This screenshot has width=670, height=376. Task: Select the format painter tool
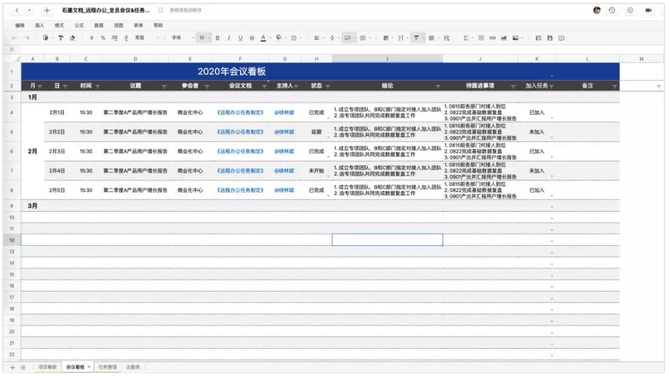[x=61, y=38]
